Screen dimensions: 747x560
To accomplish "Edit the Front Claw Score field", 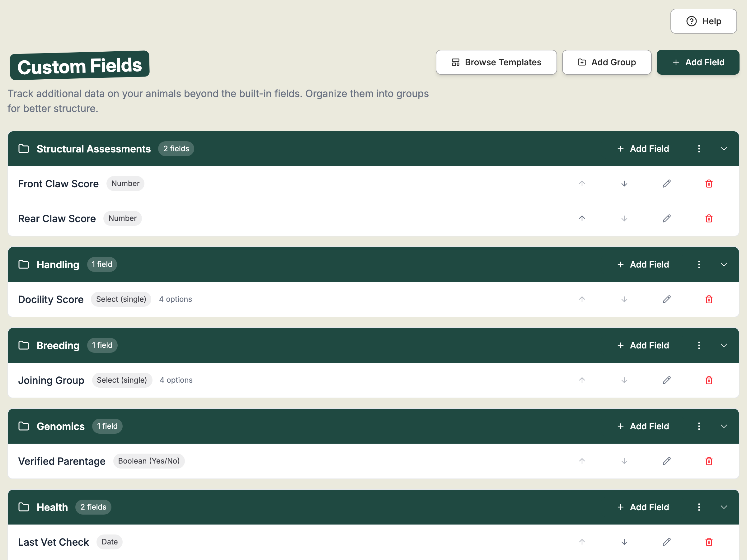I will tap(667, 184).
